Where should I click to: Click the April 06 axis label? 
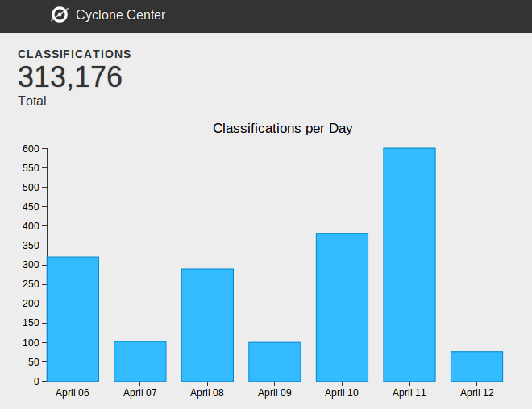pos(73,393)
